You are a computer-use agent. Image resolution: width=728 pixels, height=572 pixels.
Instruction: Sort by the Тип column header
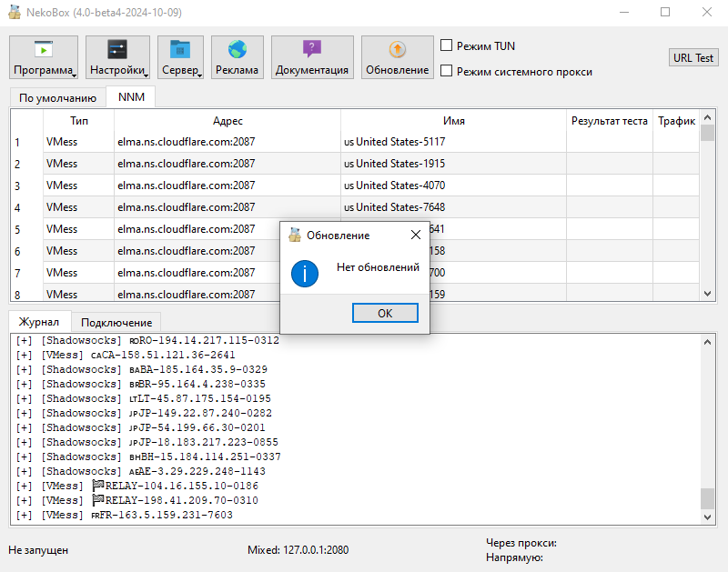pos(78,121)
